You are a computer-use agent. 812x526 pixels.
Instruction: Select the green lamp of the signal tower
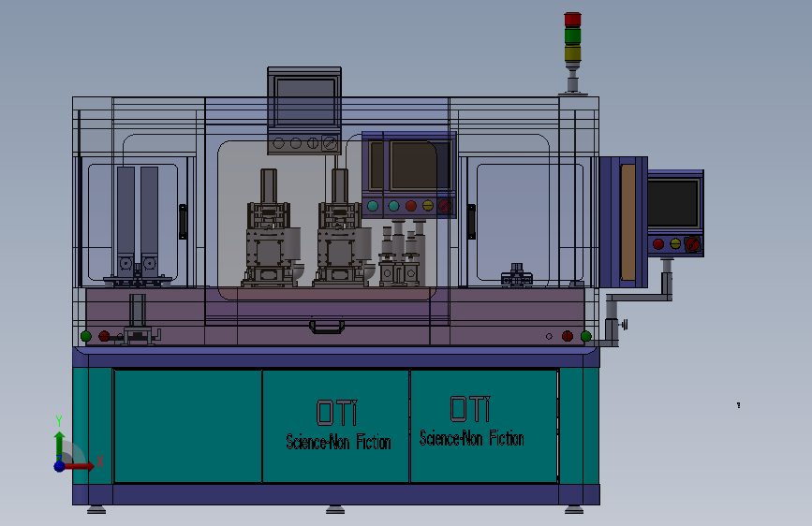pos(572,37)
